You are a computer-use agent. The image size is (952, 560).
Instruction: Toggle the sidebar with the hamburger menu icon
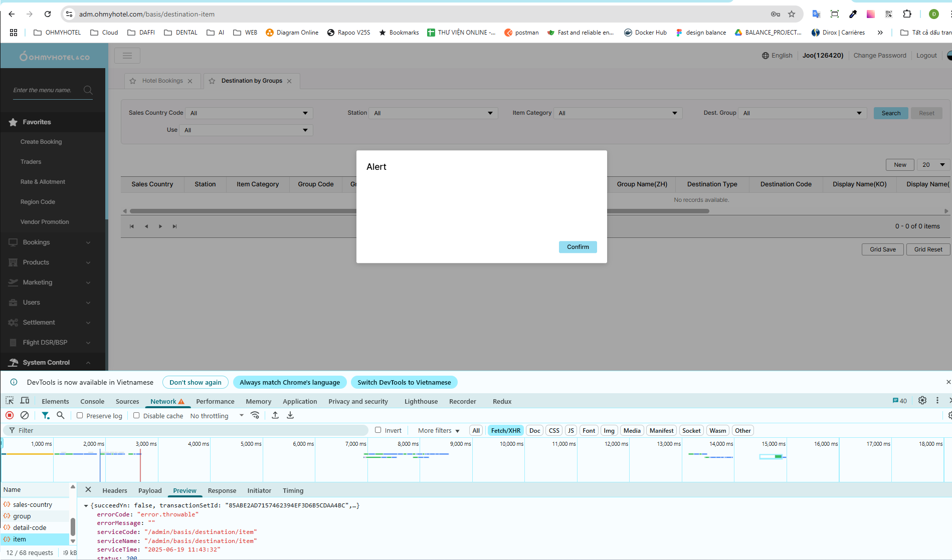[x=127, y=56]
